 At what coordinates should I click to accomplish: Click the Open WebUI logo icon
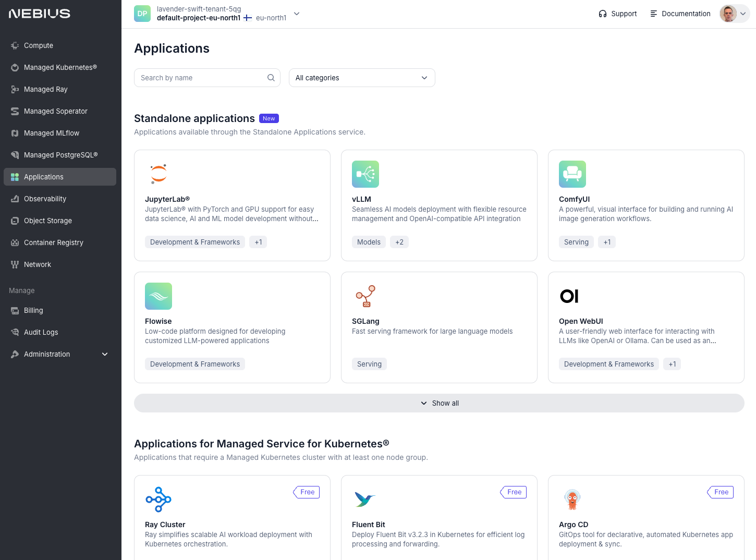point(569,296)
